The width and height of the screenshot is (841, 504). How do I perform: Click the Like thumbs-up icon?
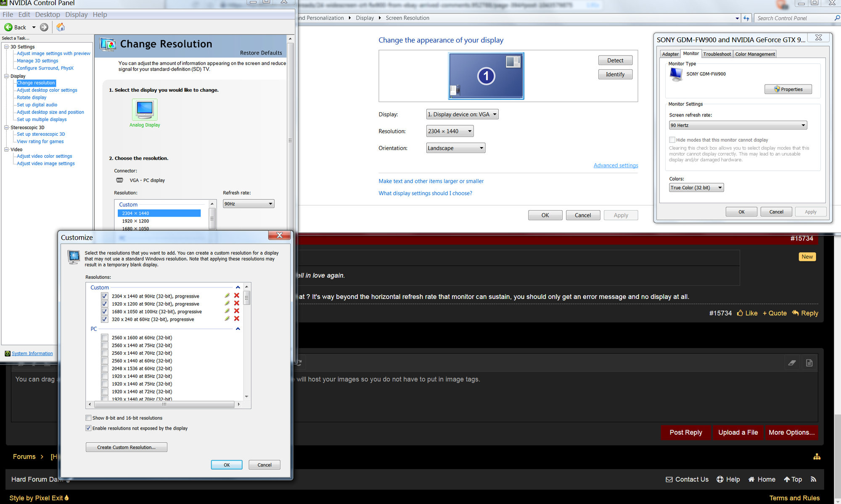click(x=740, y=313)
